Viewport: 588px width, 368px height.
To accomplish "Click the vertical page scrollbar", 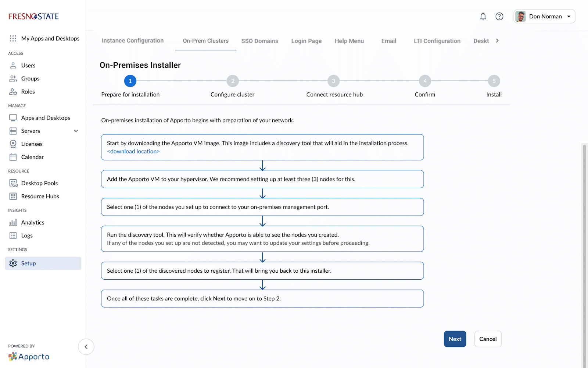I will point(584,254).
